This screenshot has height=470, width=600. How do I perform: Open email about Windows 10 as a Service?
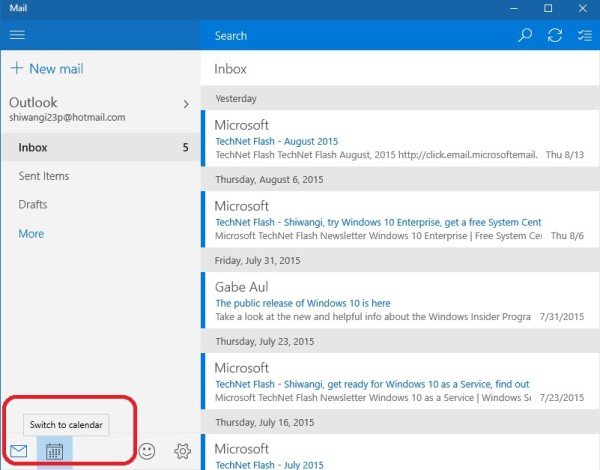pos(400,381)
